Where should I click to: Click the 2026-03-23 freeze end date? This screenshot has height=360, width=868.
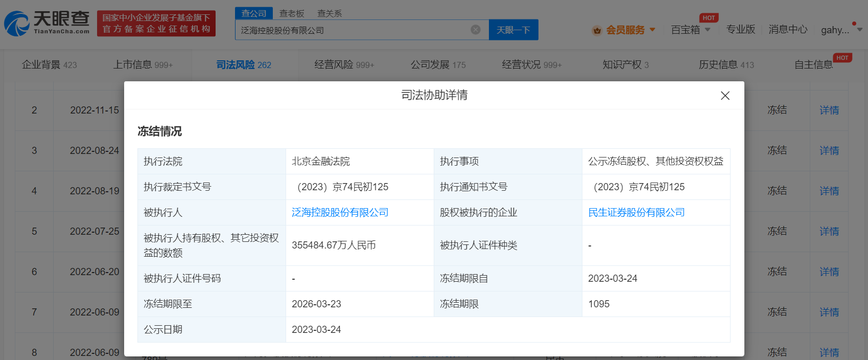tap(316, 304)
